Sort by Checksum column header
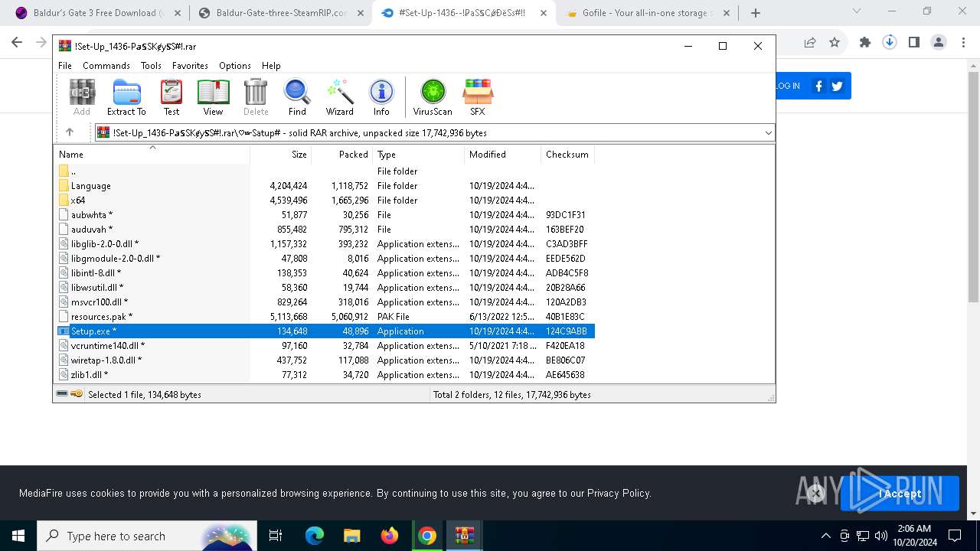The width and height of the screenshot is (980, 551). [x=567, y=154]
